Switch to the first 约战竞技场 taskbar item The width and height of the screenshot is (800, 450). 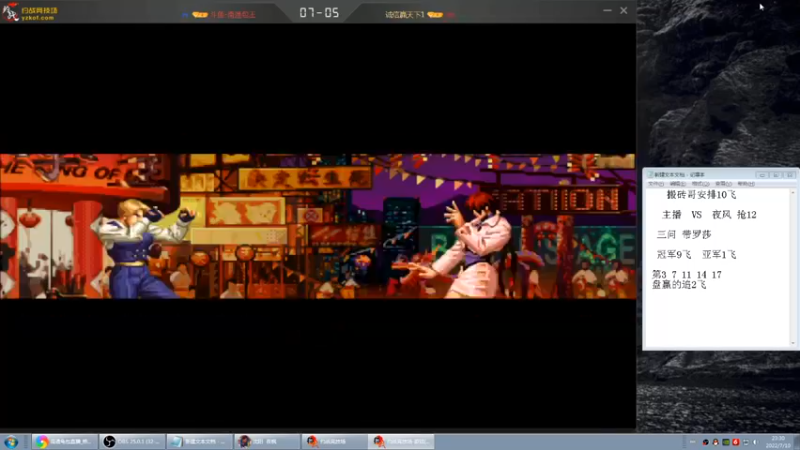click(334, 442)
